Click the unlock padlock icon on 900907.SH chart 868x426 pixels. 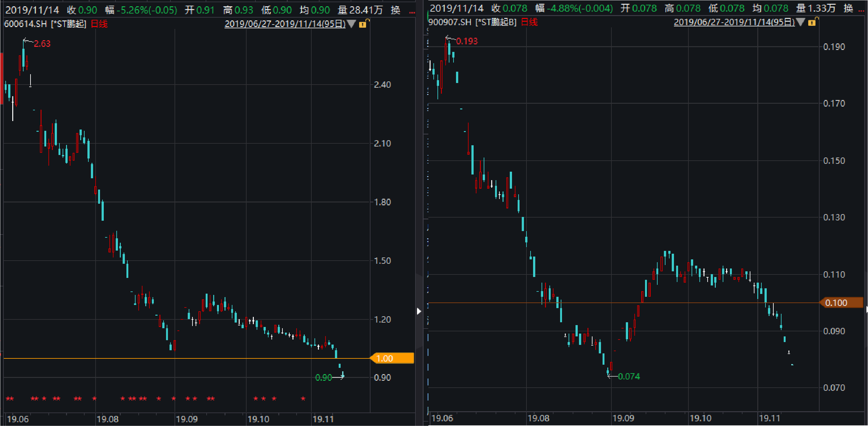[x=813, y=22]
